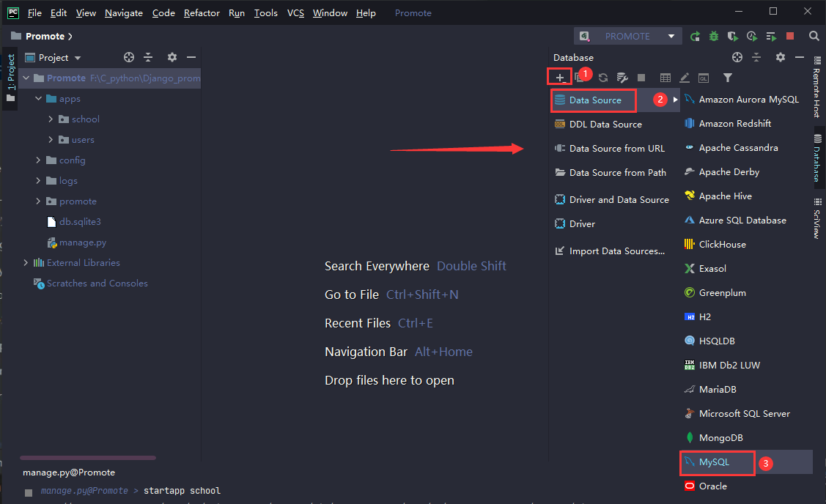Click the database panel stop icon
Image resolution: width=826 pixels, height=504 pixels.
641,78
